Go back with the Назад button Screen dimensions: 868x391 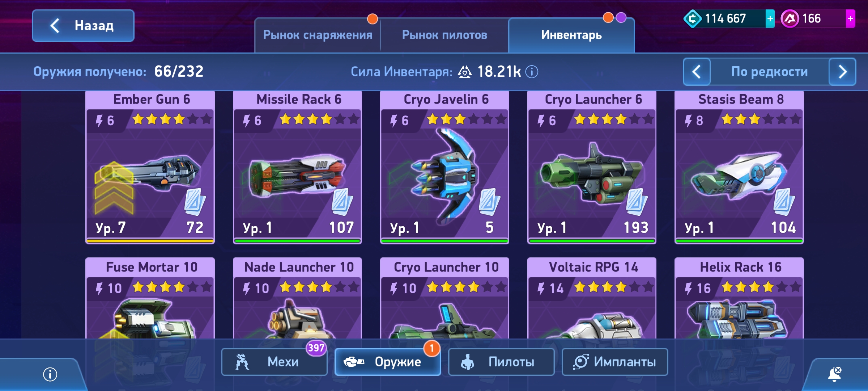coord(83,26)
